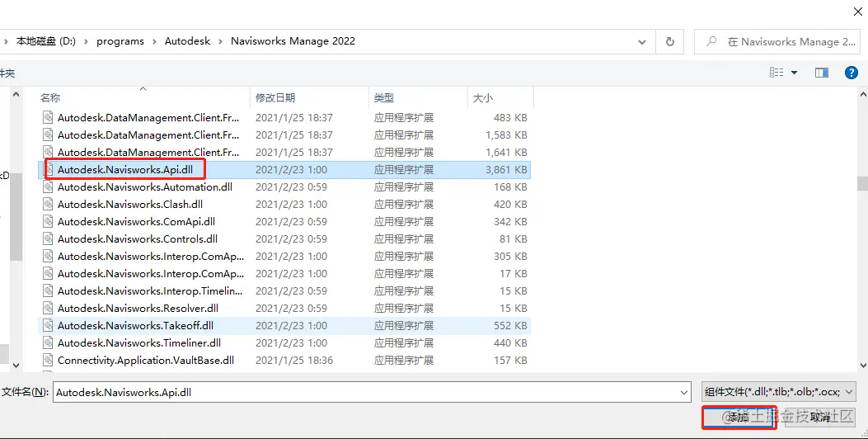Navigate to programs breadcrumb
The width and height of the screenshot is (868, 439).
pos(120,41)
